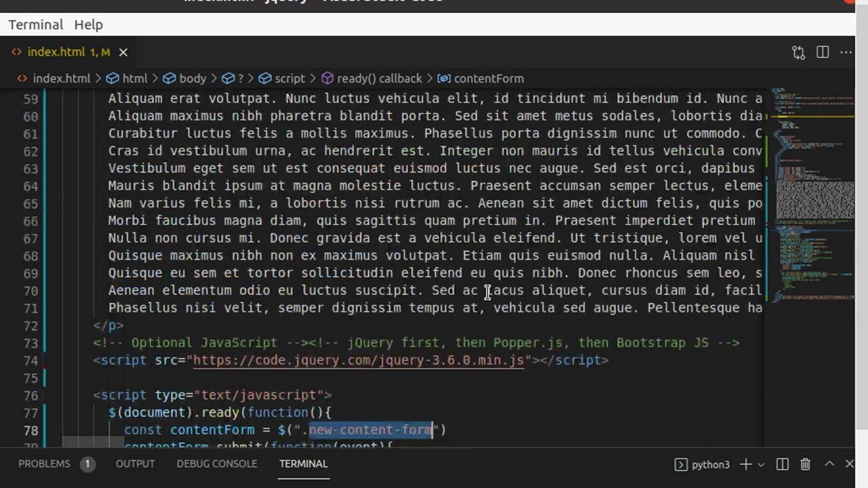Switch to the OUTPUT panel tab
The width and height of the screenshot is (868, 488).
click(135, 464)
